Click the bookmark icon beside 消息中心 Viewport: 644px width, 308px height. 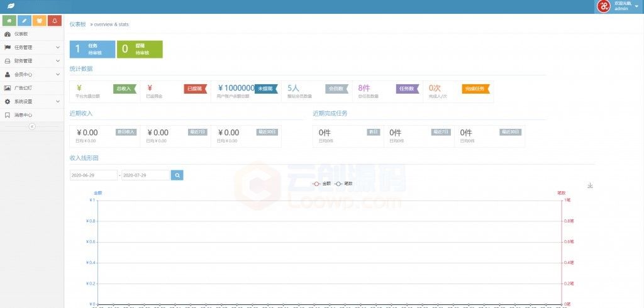[8, 115]
